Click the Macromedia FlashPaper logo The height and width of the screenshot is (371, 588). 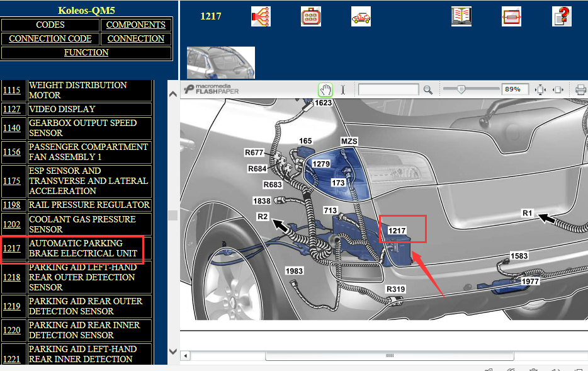point(212,89)
